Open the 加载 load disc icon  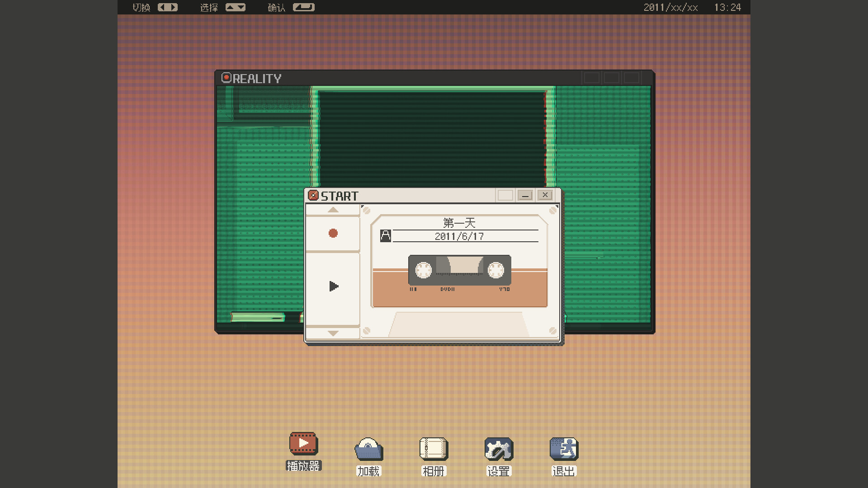[368, 449]
